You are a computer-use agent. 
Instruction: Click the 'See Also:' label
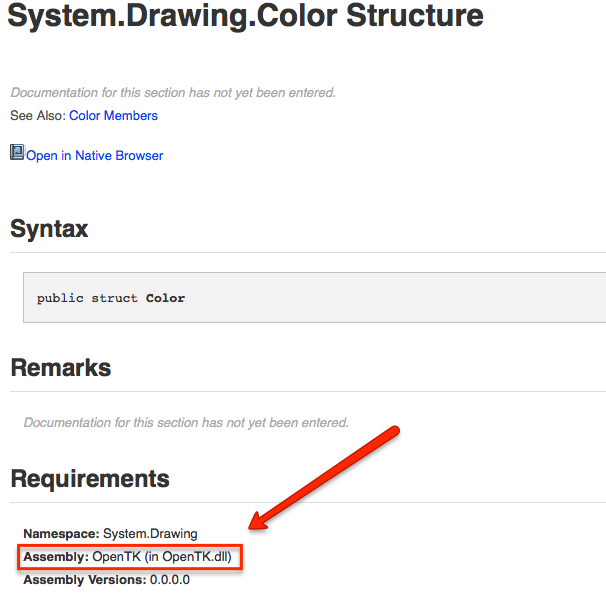point(38,116)
